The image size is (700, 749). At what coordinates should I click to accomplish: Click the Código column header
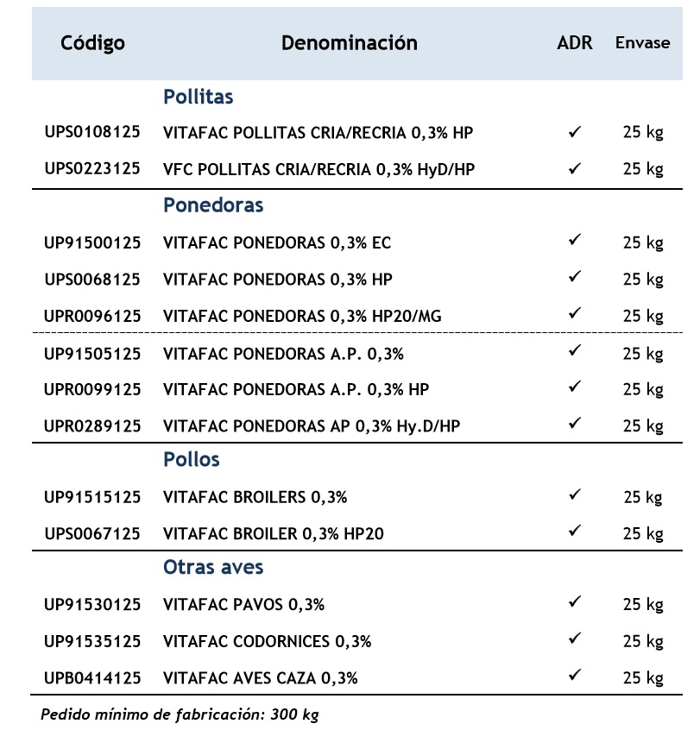coord(92,43)
